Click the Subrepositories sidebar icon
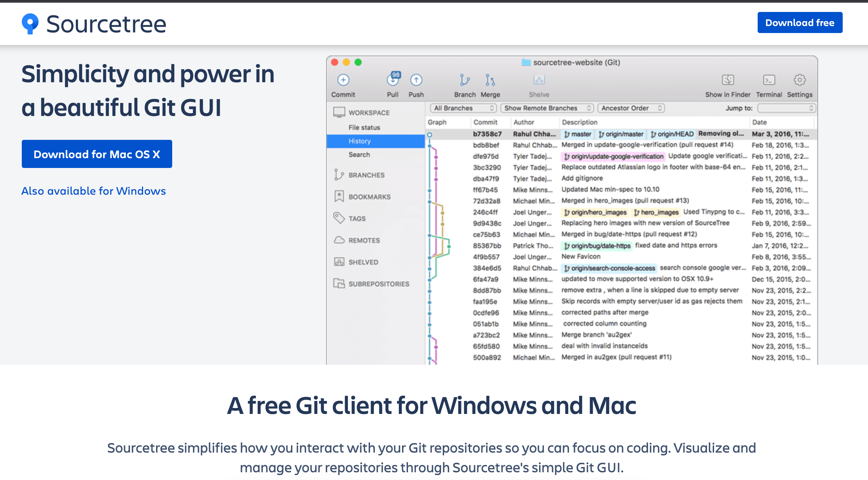The height and width of the screenshot is (480, 868). tap(339, 284)
